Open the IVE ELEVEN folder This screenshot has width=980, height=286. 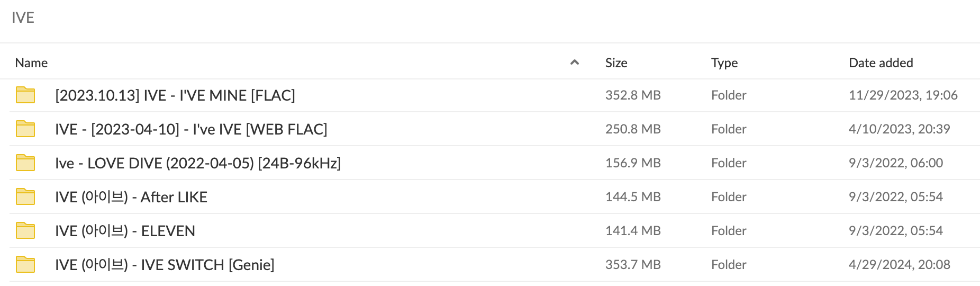(125, 231)
